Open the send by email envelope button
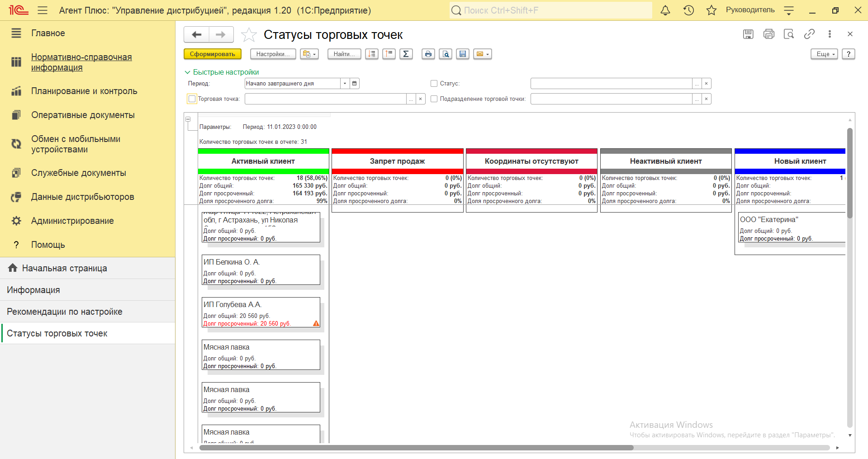 (483, 54)
